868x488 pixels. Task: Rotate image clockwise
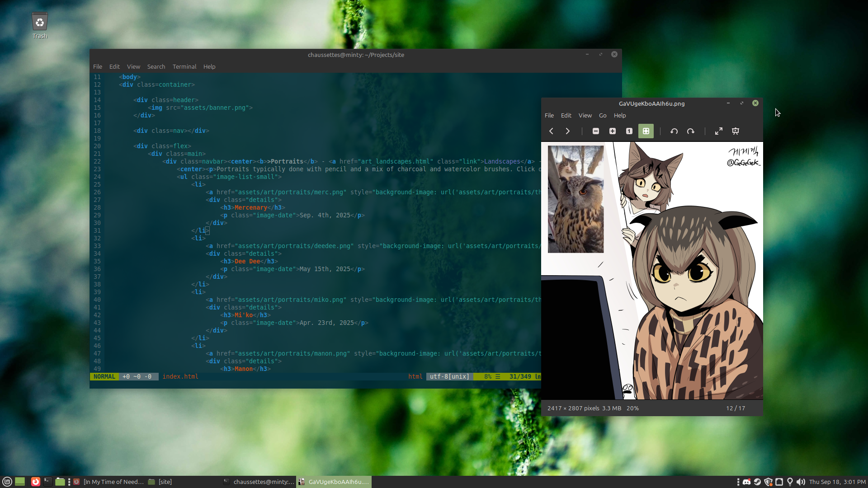click(690, 131)
